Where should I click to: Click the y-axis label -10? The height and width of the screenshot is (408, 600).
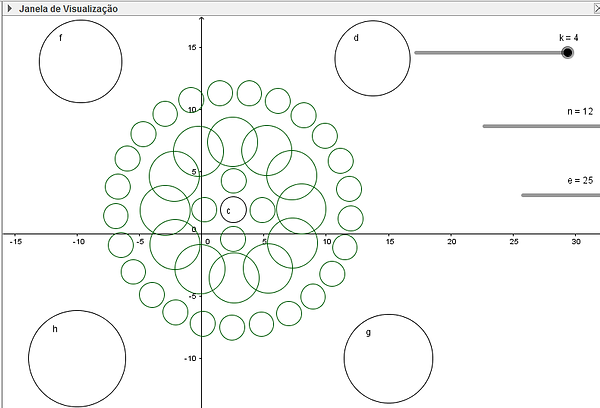[190, 358]
